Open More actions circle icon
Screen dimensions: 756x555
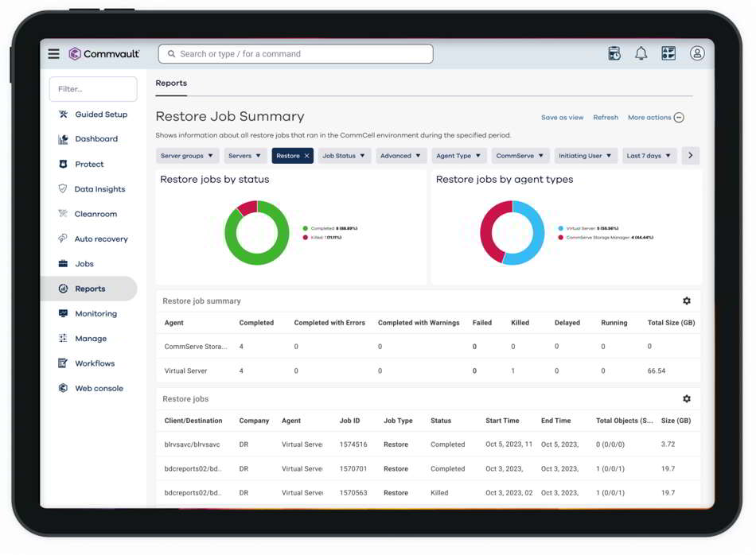coord(679,118)
